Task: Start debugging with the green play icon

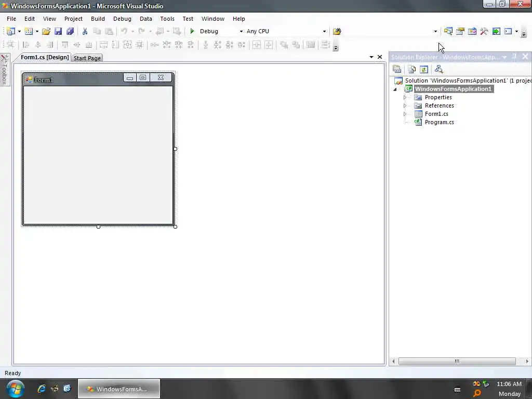Action: (192, 31)
